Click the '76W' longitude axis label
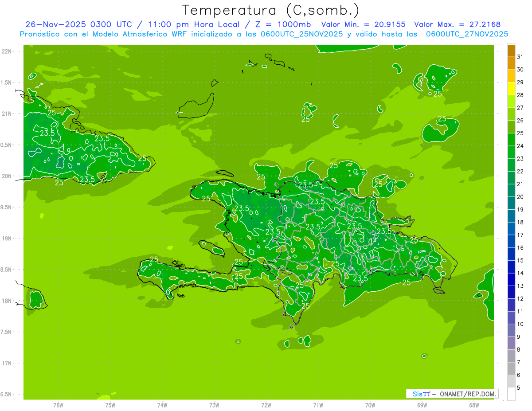This screenshot has width=532, height=411. point(58,405)
